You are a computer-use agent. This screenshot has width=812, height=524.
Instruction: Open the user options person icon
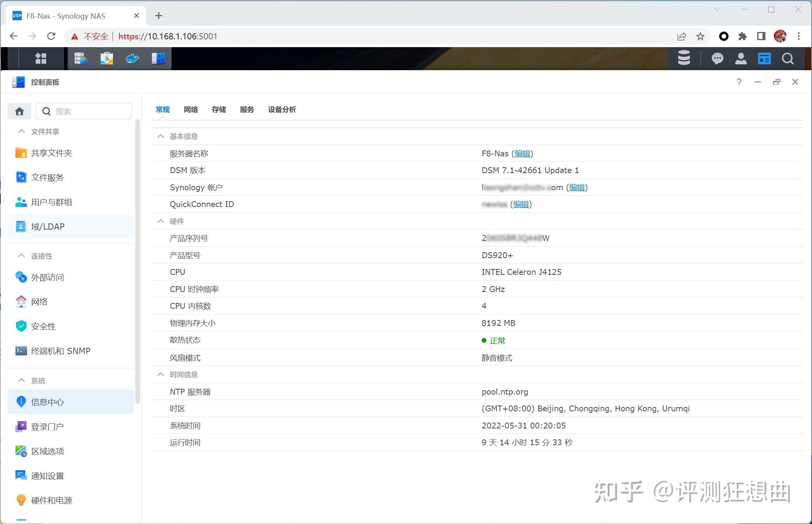click(740, 58)
